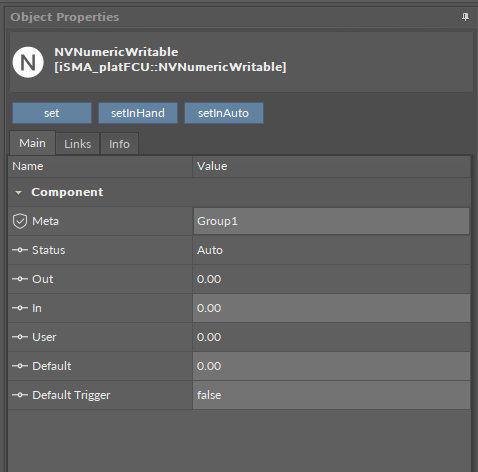
Task: Click the slot icon next to User
Action: pos(20,337)
